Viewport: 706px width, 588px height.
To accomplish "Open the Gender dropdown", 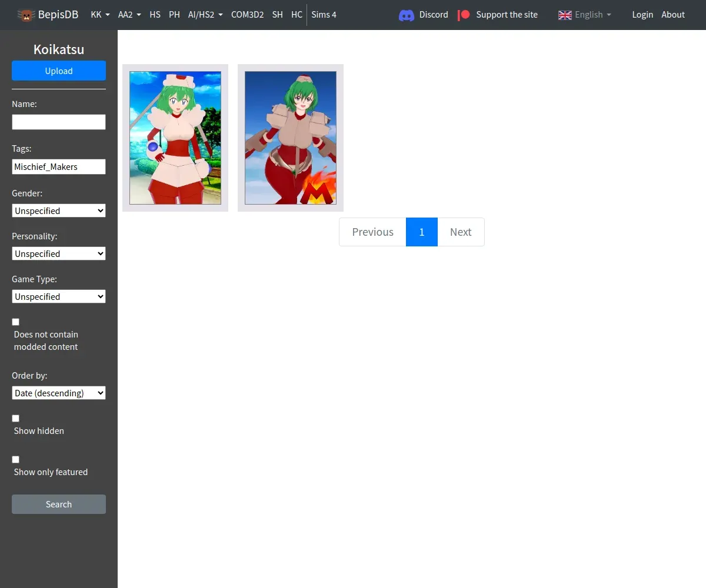I will click(x=59, y=211).
